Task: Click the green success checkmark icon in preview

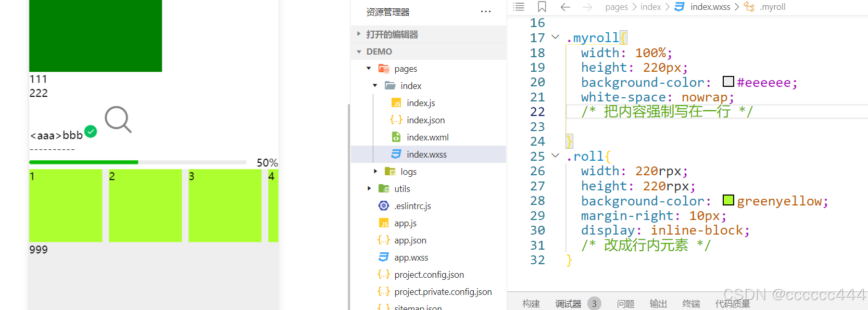Action: click(x=91, y=132)
